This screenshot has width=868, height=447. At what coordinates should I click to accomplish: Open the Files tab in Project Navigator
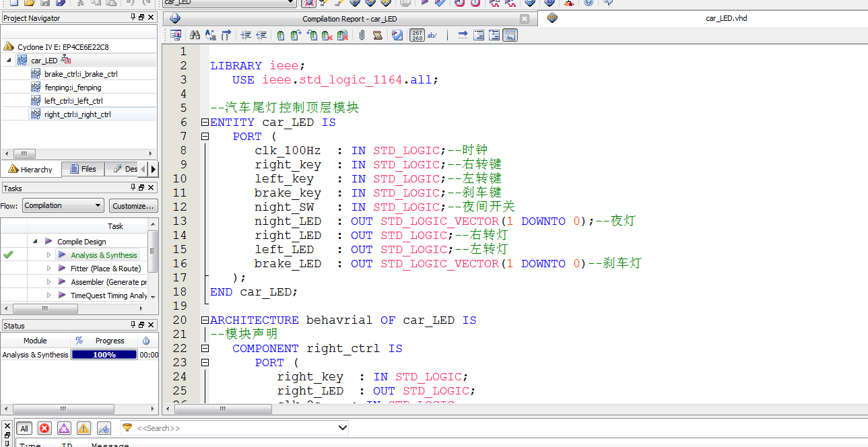point(83,169)
